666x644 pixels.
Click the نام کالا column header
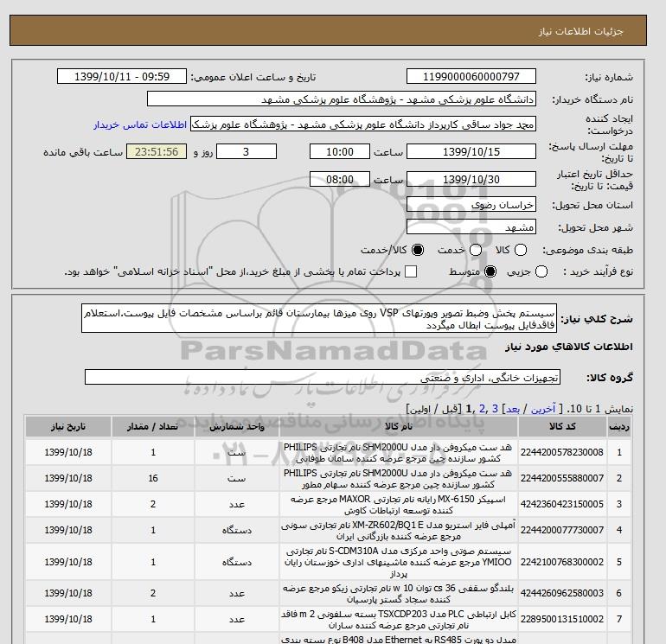coord(399,427)
